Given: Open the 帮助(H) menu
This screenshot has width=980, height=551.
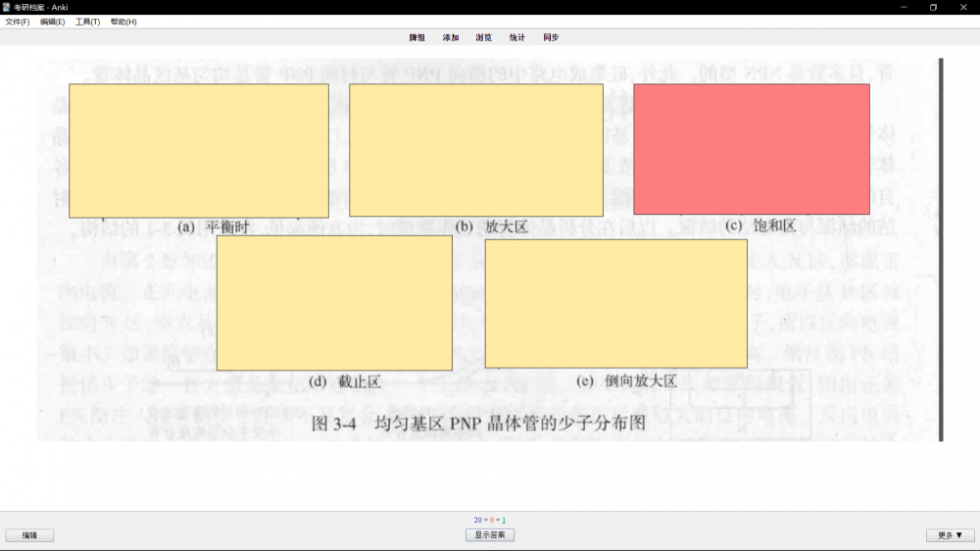Looking at the screenshot, I should [x=123, y=22].
